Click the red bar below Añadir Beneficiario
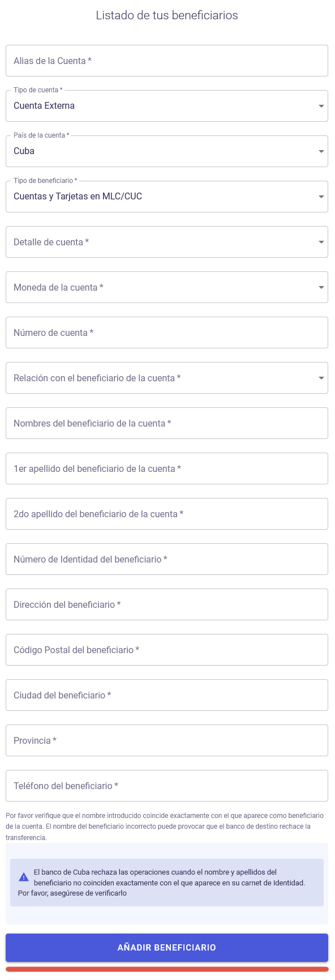The image size is (335, 980). click(167, 969)
